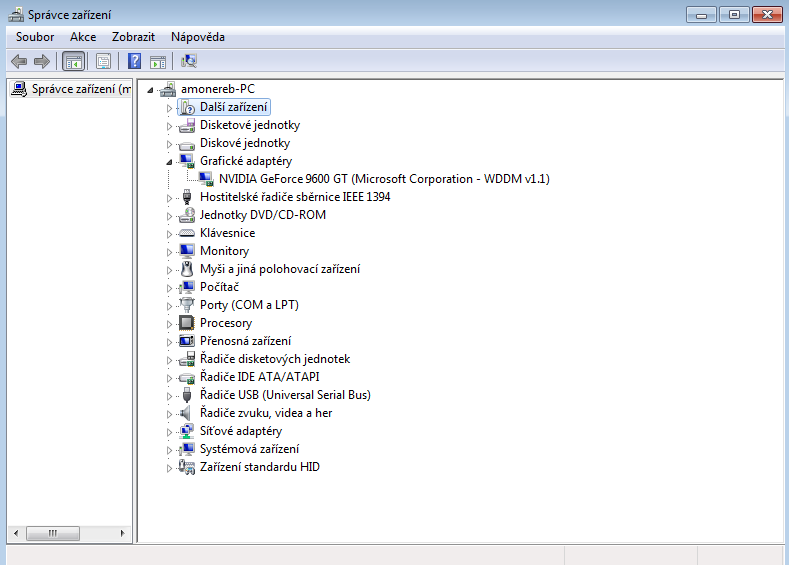The image size is (789, 565).
Task: Collapse the Grafické adaptéry category
Action: coord(170,162)
